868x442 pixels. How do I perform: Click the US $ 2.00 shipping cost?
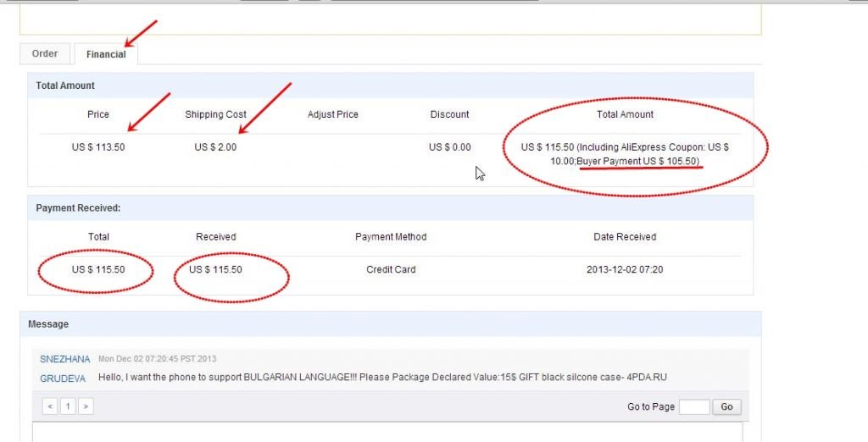pos(215,147)
